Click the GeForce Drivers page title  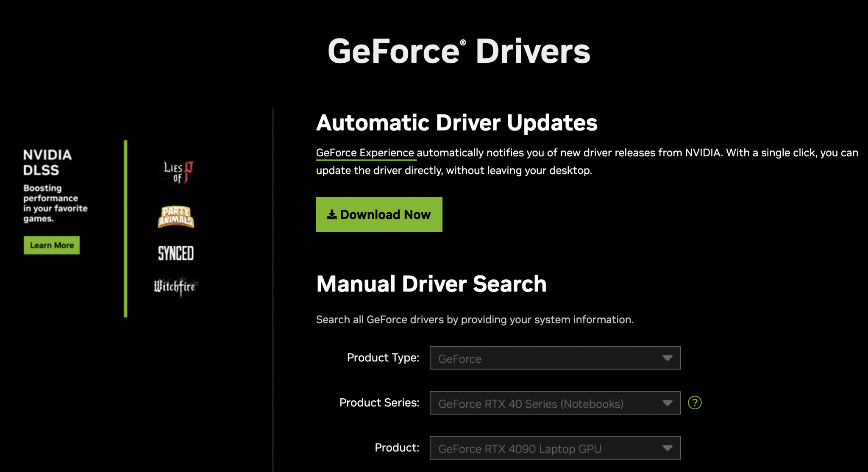coord(459,51)
